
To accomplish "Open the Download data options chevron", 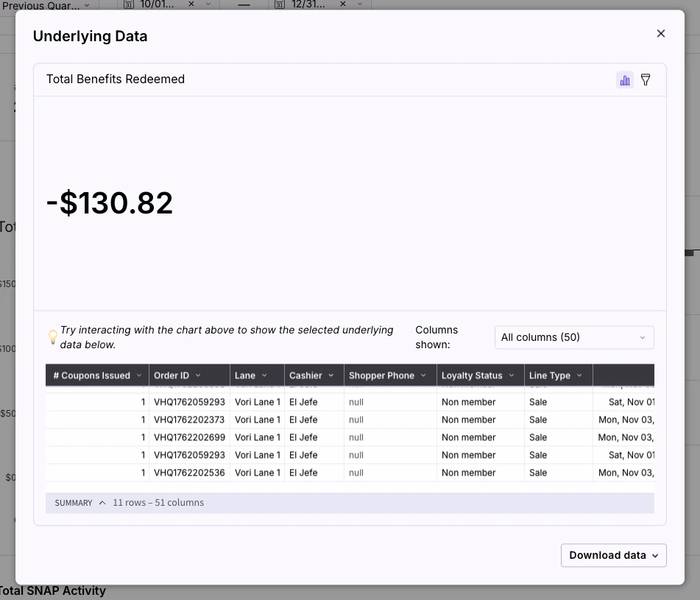I will coord(654,555).
